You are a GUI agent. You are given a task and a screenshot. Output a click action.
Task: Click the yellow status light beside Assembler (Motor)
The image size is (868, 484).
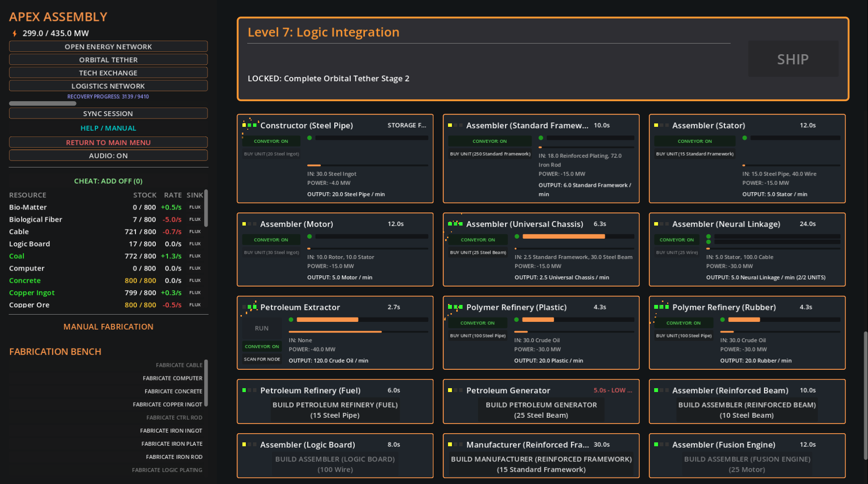(x=244, y=224)
